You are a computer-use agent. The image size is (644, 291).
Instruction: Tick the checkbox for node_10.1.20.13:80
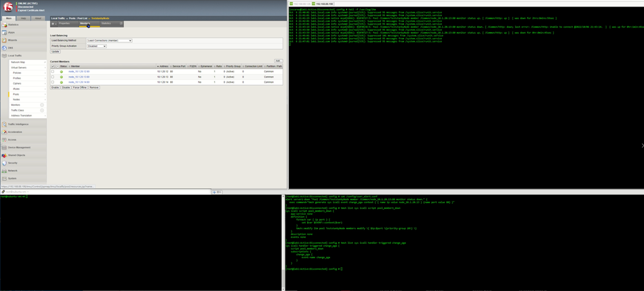(53, 77)
